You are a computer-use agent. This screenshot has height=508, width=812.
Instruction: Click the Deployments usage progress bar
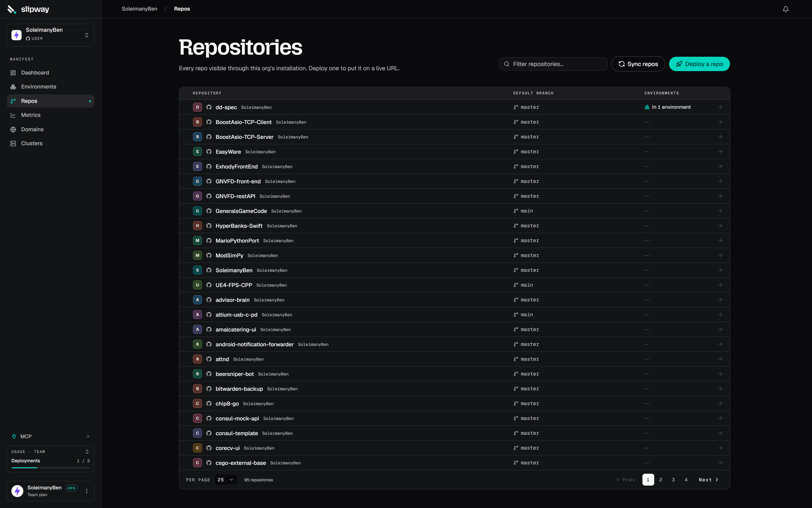tap(50, 468)
